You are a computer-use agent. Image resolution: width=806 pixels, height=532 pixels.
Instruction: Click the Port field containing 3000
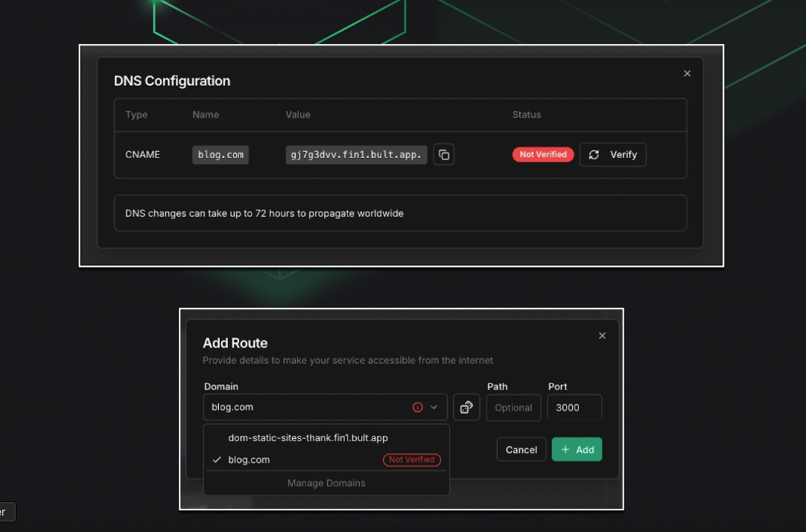(x=574, y=408)
